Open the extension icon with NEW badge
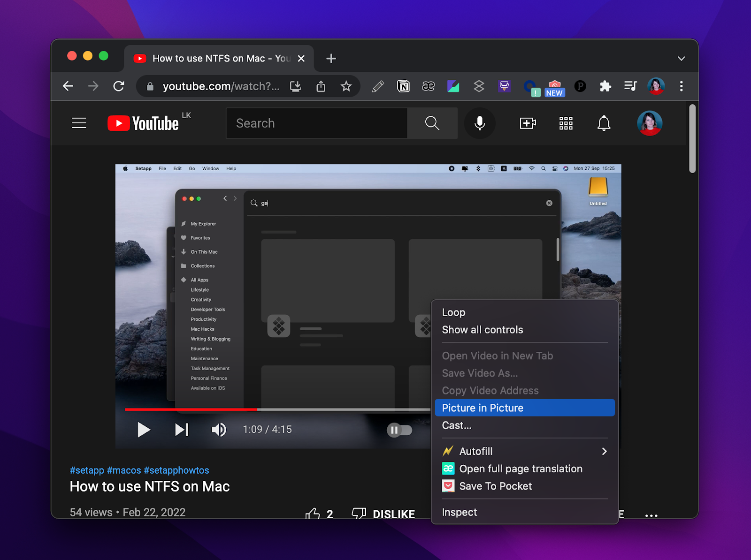Viewport: 751px width, 560px height. tap(555, 87)
